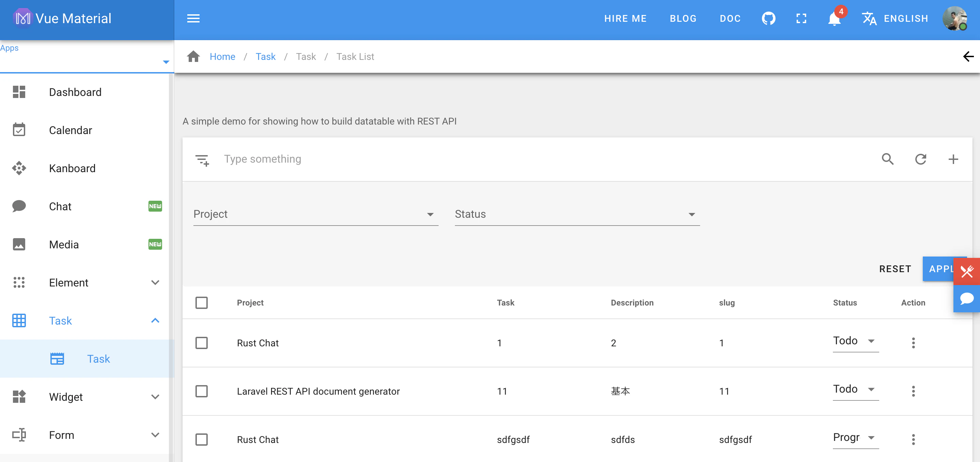980x462 pixels.
Task: Go back using the arrow icon
Action: point(968,57)
